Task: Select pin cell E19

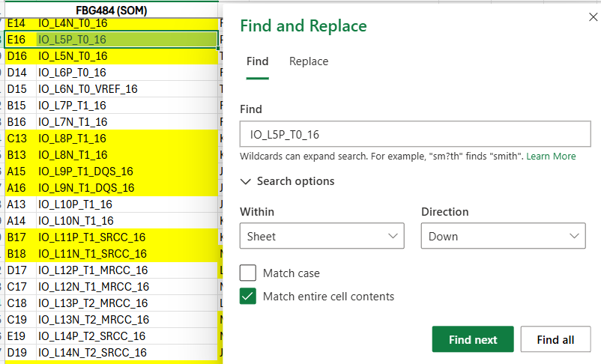Action: 20,336
